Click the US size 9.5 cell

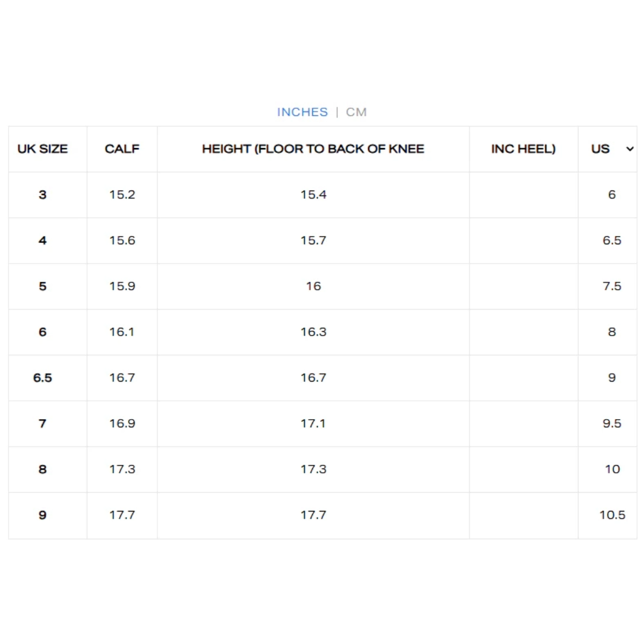[x=612, y=423]
